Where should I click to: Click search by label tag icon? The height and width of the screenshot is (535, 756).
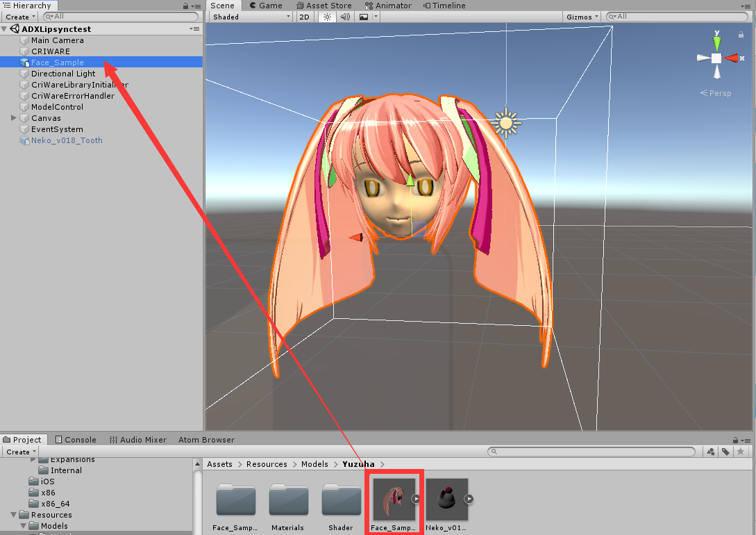coord(725,452)
